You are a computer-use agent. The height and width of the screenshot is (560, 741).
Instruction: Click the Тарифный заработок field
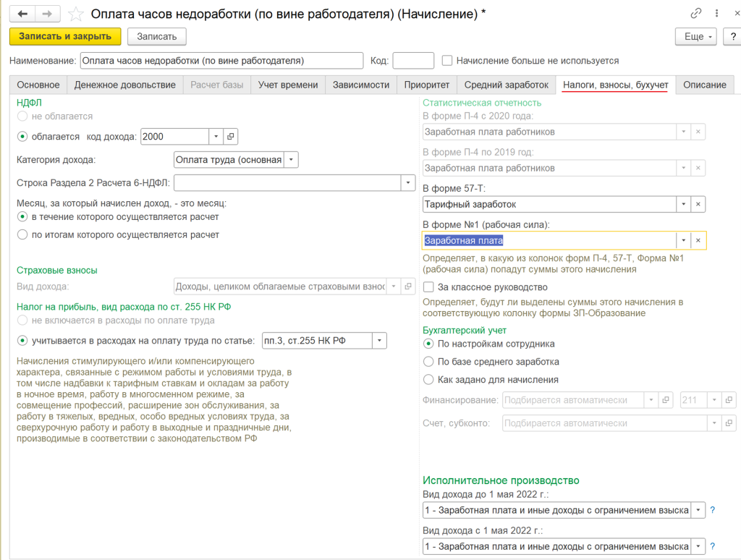[549, 204]
